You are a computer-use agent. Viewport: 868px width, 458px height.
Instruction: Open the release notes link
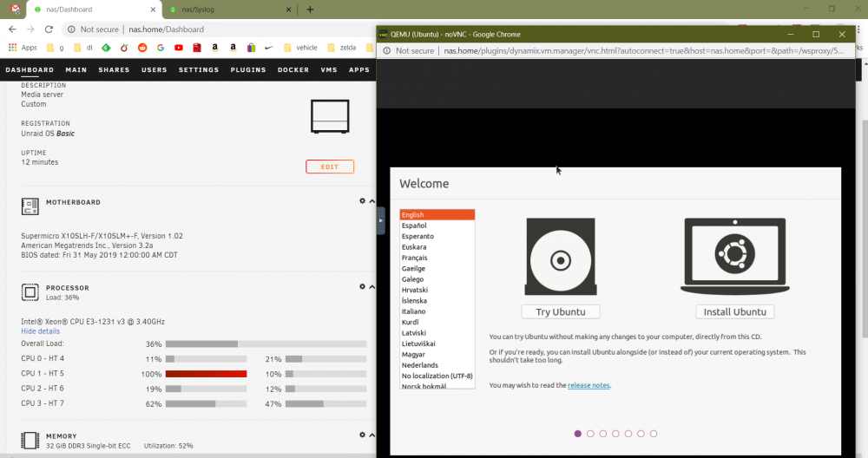(x=589, y=385)
